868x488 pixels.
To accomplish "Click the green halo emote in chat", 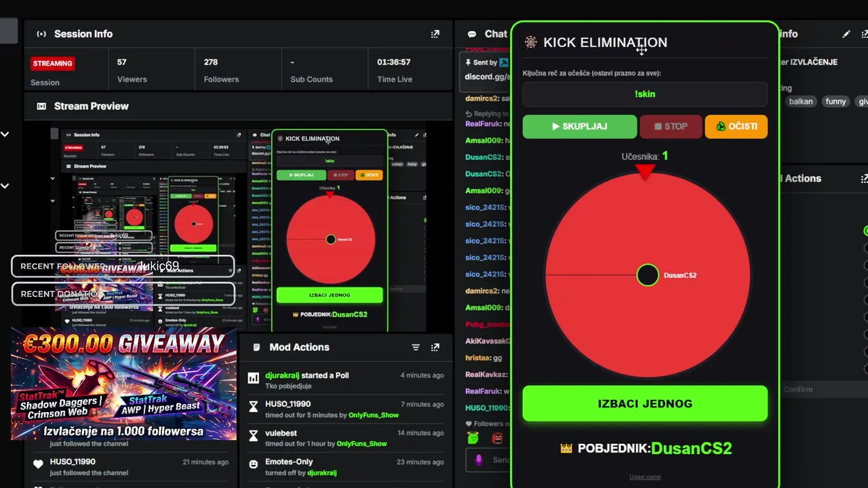I will click(x=473, y=439).
